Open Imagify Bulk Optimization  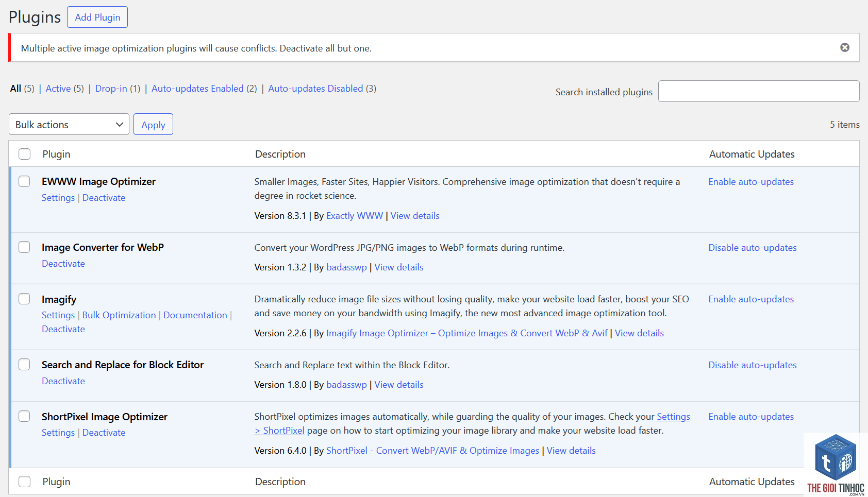pyautogui.click(x=119, y=315)
